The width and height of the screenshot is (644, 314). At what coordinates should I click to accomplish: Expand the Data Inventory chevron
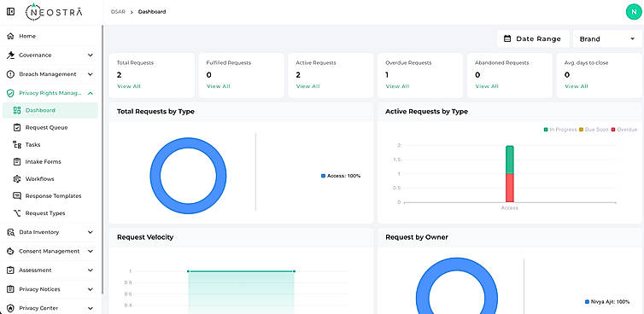click(91, 232)
